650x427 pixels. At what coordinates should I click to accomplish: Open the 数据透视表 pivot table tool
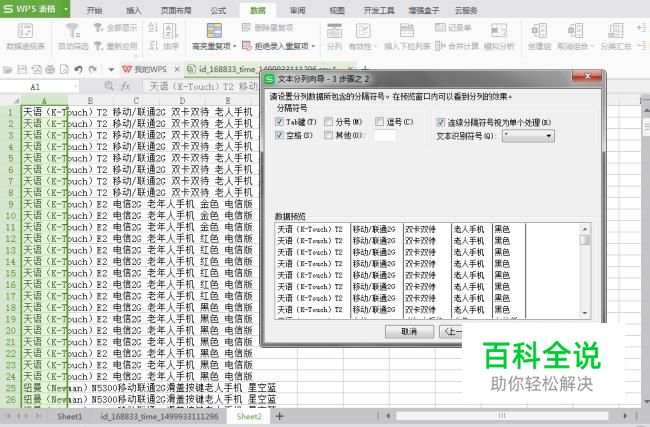(x=25, y=36)
